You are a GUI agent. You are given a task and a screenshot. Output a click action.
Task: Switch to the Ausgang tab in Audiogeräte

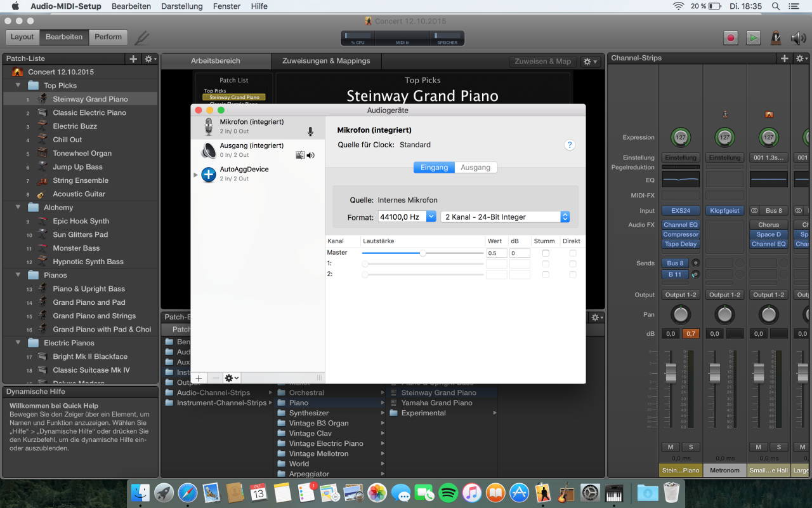476,168
